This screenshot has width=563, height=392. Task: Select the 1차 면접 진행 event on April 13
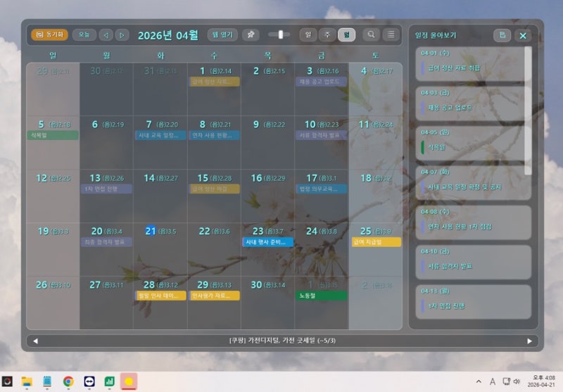(x=107, y=189)
